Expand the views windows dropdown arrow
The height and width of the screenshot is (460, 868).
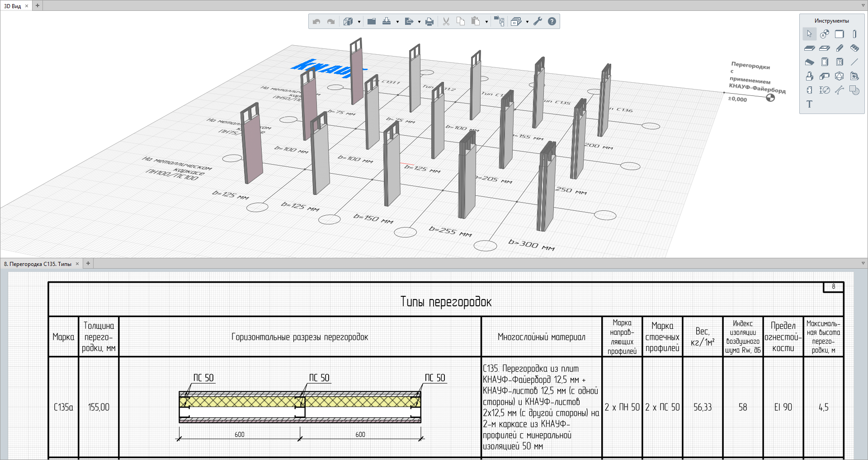[x=527, y=22]
